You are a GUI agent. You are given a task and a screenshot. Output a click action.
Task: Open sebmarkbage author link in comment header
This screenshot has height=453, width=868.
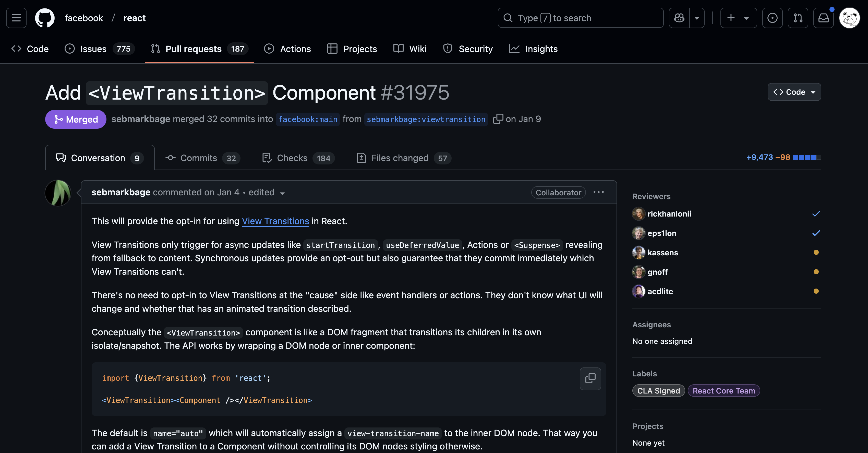(121, 192)
